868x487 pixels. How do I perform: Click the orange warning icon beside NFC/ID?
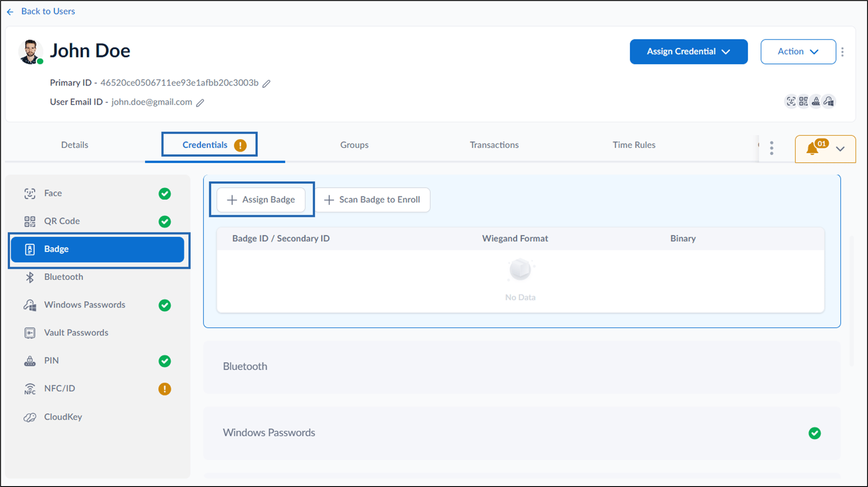coord(165,389)
